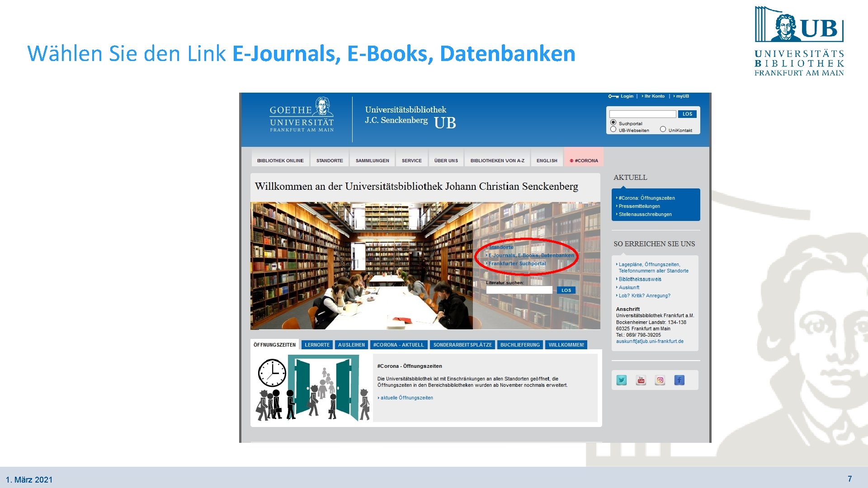
Task: Click the auskunft email address link
Action: [650, 341]
